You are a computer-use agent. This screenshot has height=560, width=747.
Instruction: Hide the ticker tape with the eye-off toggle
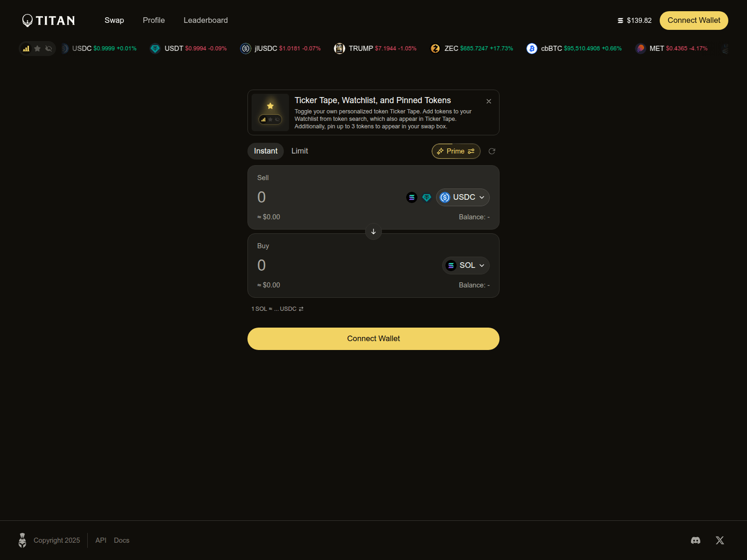click(x=48, y=48)
